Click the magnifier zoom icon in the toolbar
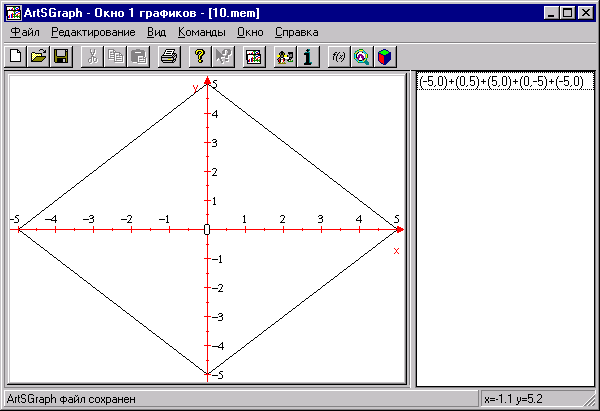 point(361,57)
